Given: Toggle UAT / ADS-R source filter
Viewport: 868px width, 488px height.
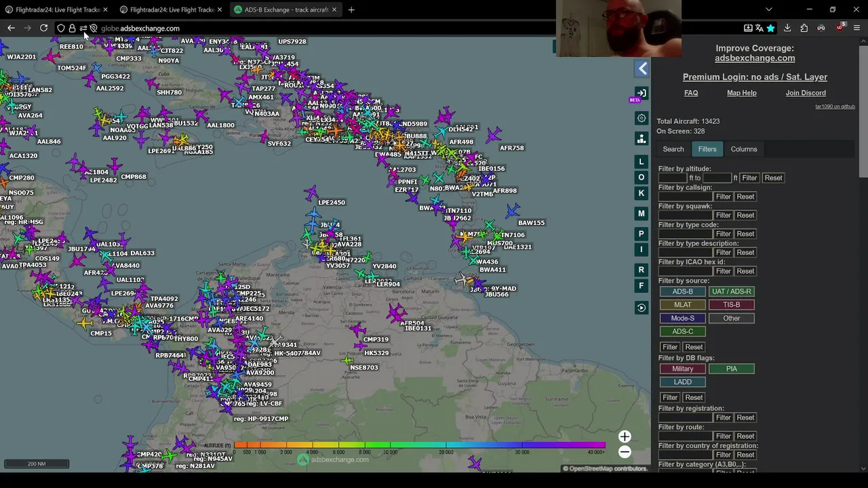Looking at the screenshot, I should tap(732, 291).
